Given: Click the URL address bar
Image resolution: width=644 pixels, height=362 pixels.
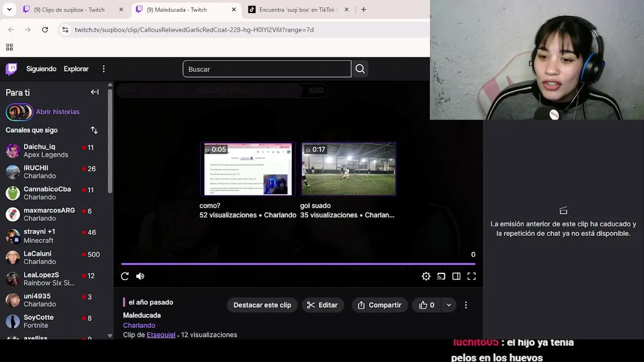Looking at the screenshot, I should click(194, 30).
